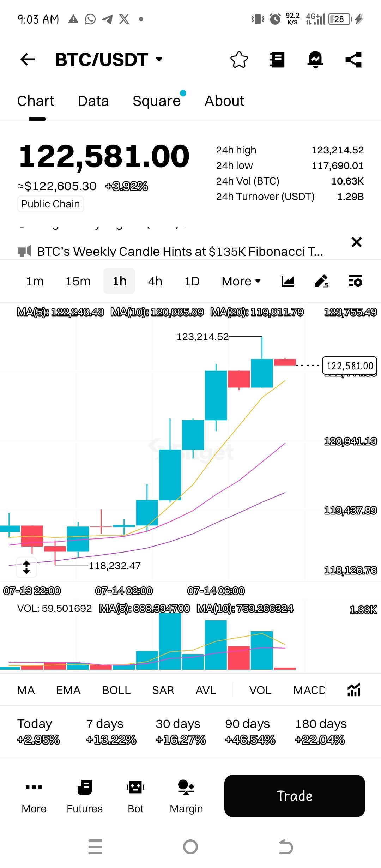Open chart indicator settings icon
Viewport: 381px width, 868px height.
[x=355, y=281]
